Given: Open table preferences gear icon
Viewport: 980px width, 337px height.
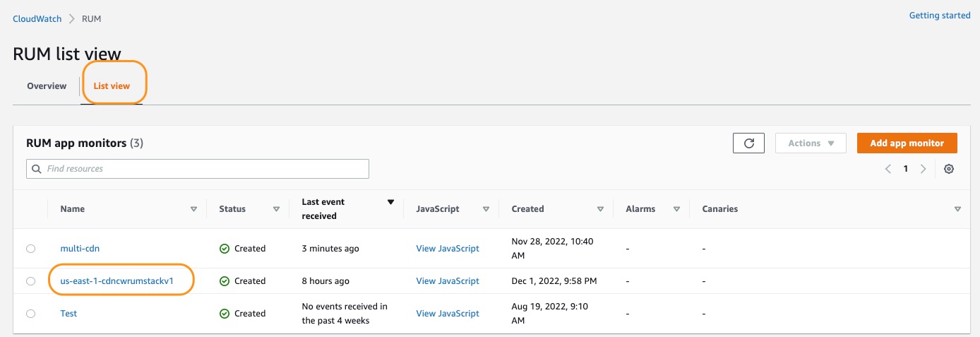Looking at the screenshot, I should coord(949,169).
